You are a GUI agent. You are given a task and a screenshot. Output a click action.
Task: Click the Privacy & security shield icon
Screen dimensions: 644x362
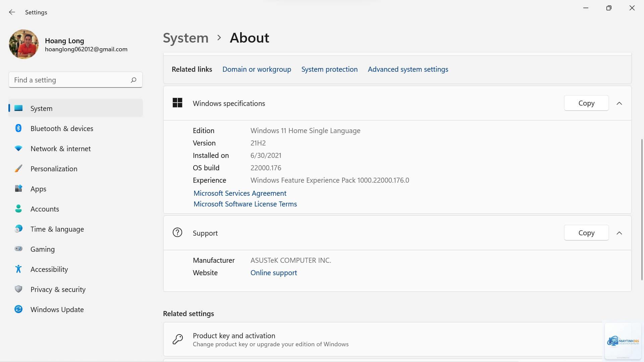point(18,289)
